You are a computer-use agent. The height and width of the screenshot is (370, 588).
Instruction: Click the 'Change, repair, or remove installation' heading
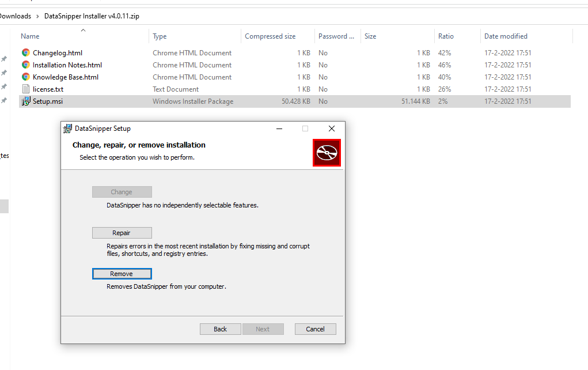click(x=139, y=145)
